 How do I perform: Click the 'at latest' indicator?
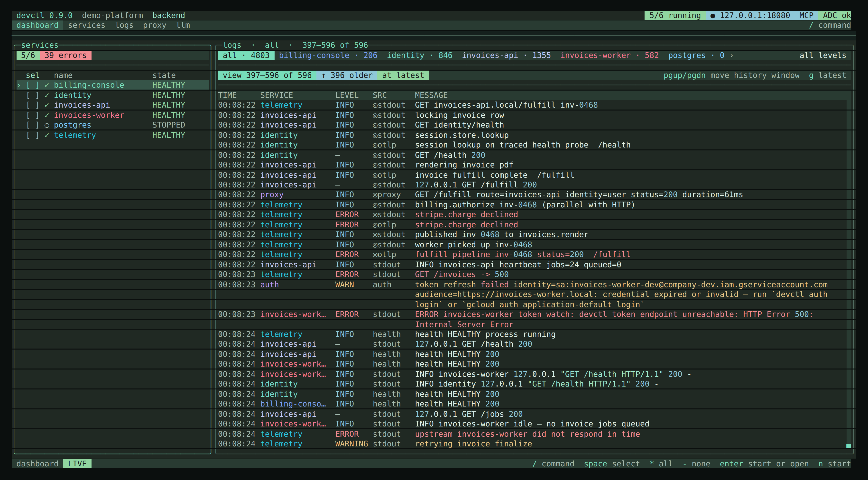(x=403, y=75)
